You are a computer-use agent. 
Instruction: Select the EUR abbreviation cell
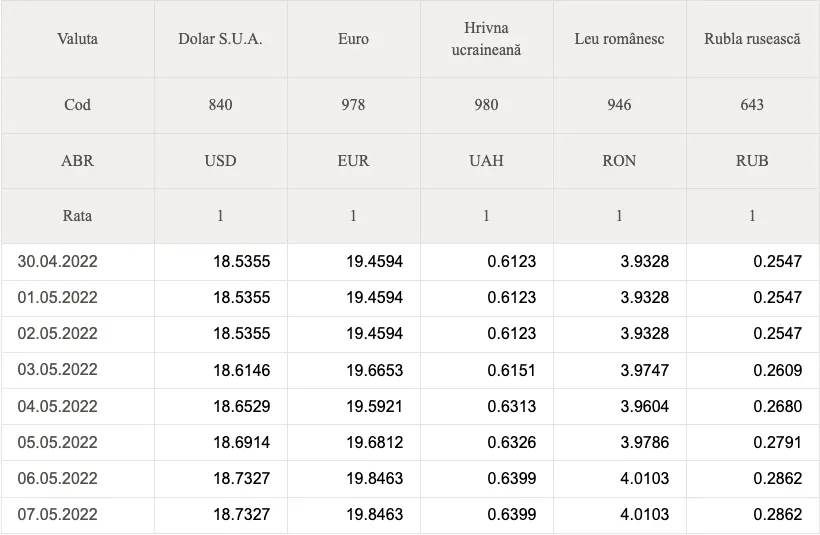coord(354,161)
